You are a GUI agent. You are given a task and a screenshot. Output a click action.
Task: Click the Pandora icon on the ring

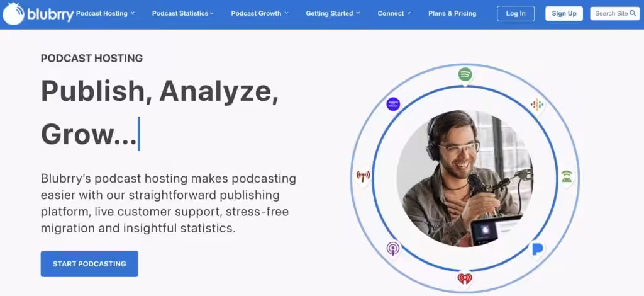point(537,249)
